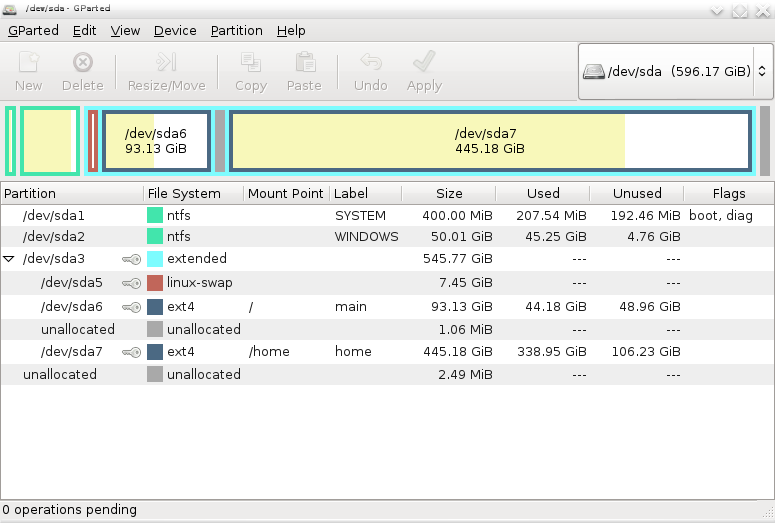Click the red linux-swap color swatch

155,283
